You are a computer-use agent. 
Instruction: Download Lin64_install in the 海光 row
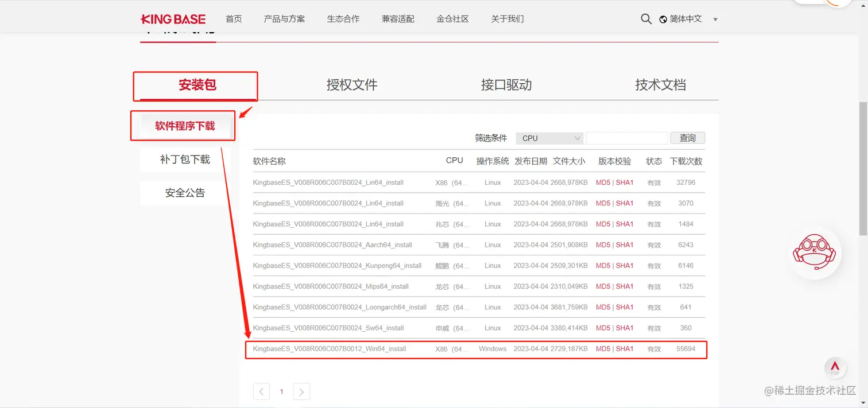tap(328, 203)
